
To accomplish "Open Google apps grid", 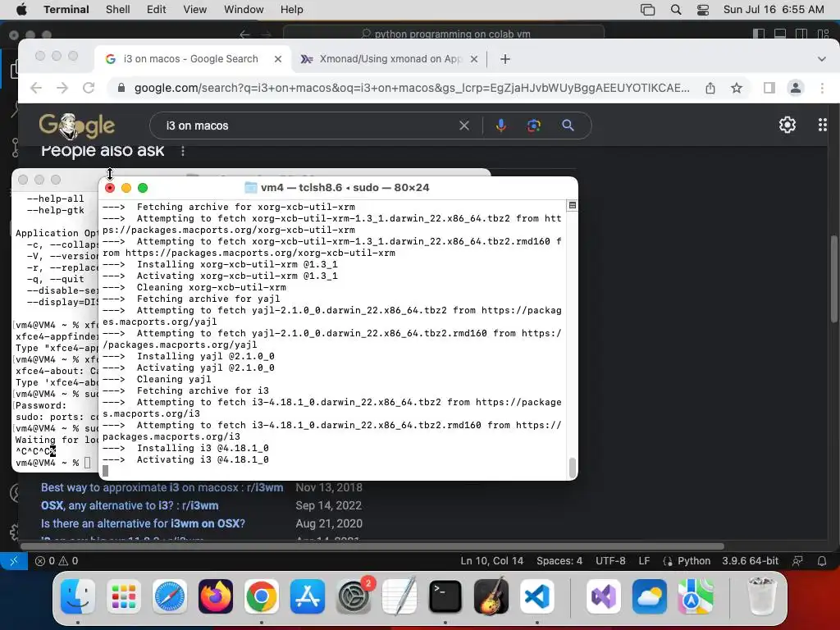I will click(x=822, y=125).
